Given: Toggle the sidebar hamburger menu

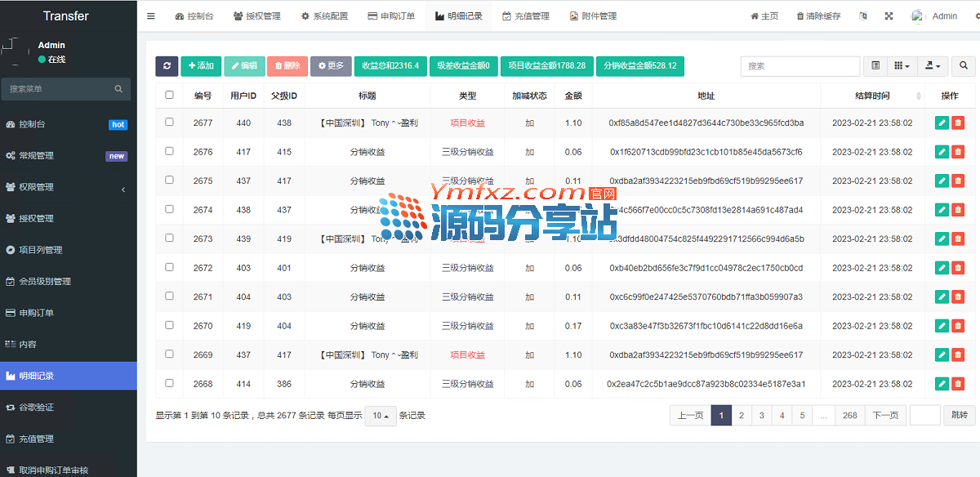Looking at the screenshot, I should pos(151,16).
